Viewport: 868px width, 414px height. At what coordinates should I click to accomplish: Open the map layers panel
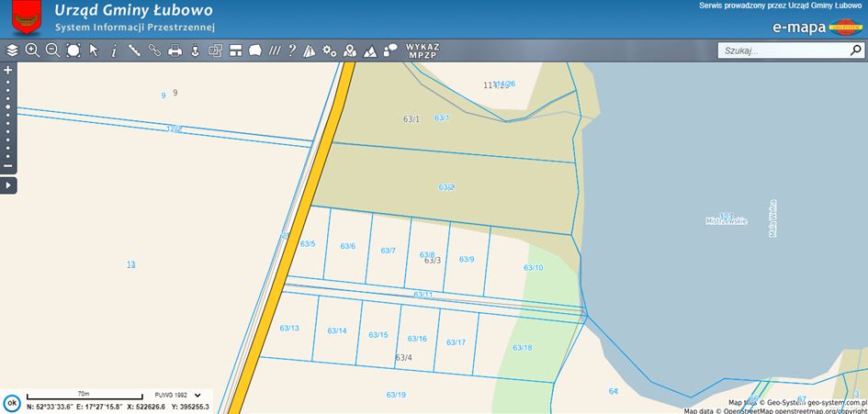click(12, 50)
